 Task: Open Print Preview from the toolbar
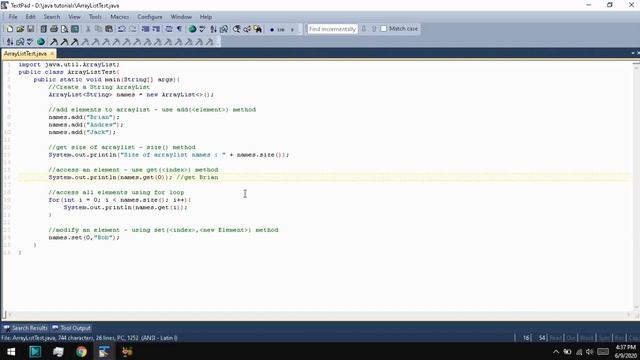(64, 29)
